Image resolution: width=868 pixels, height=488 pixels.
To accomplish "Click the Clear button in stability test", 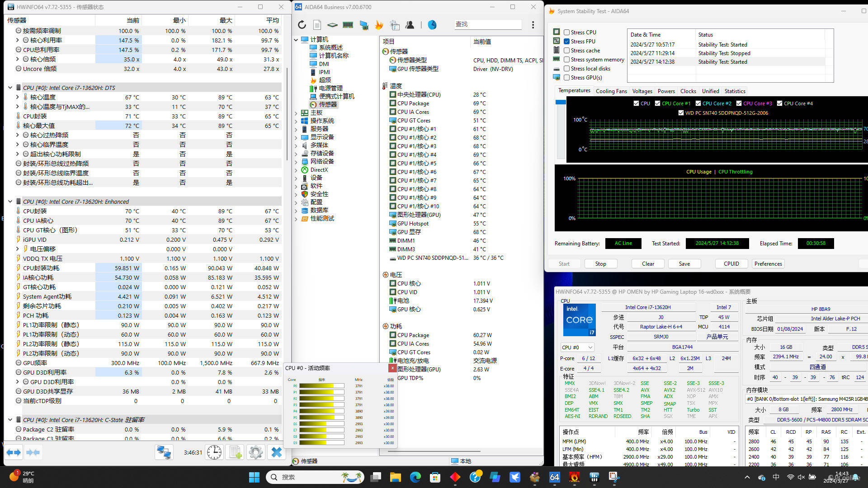I will point(648,264).
